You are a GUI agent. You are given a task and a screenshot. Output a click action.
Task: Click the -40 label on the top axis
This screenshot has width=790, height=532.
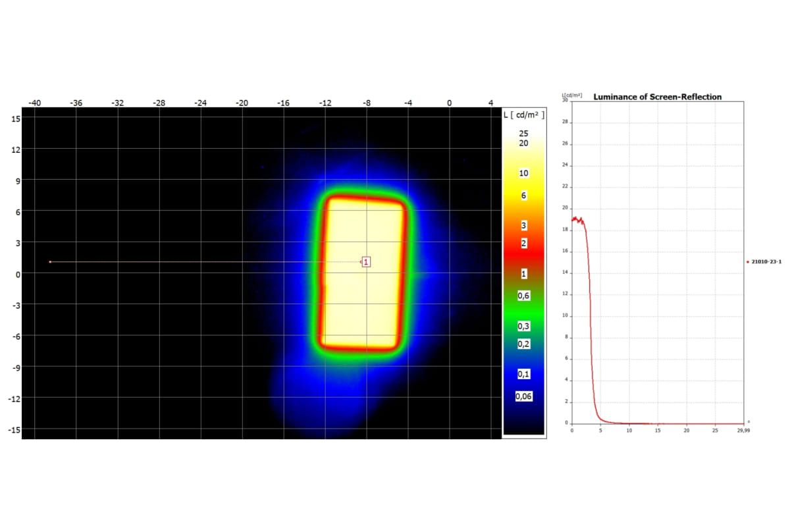[34, 103]
